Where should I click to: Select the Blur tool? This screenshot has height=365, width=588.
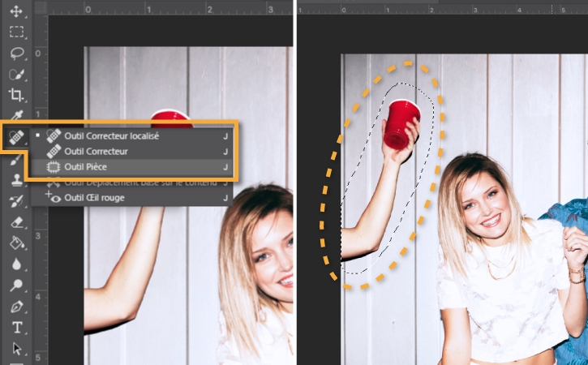(16, 264)
